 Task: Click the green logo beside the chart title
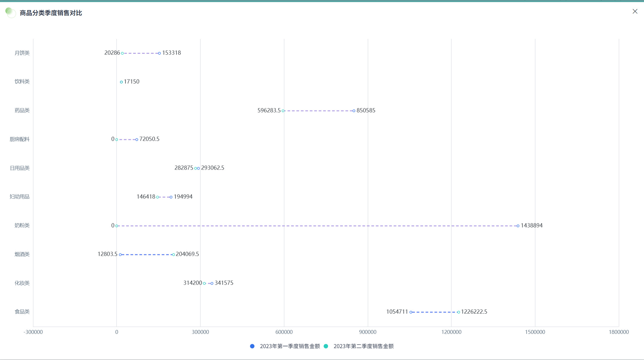(10, 12)
